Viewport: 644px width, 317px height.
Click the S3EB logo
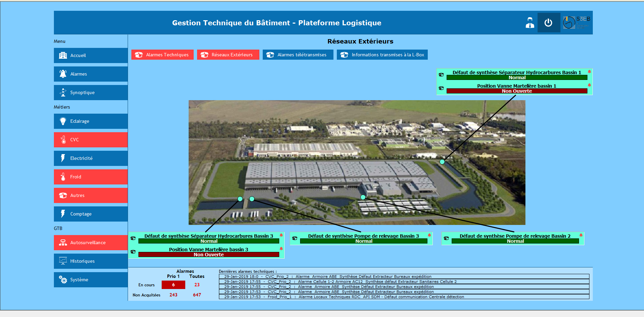[x=577, y=23]
